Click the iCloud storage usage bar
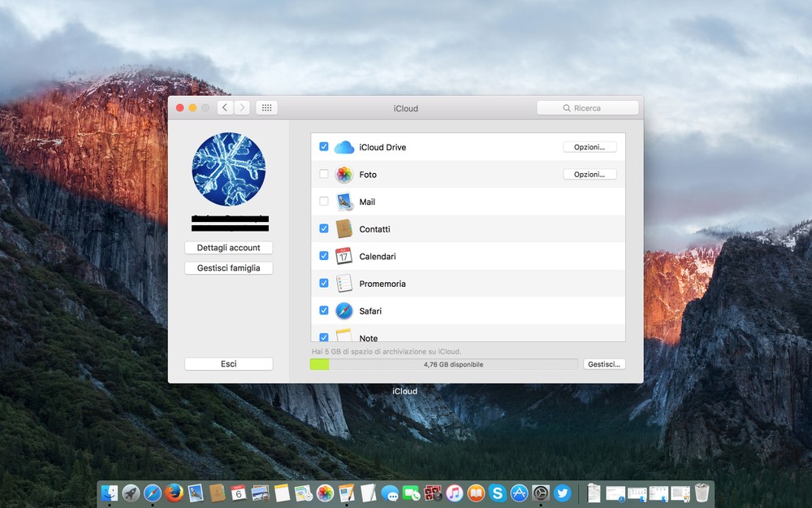Screen dimensions: 812x508 click(x=443, y=364)
